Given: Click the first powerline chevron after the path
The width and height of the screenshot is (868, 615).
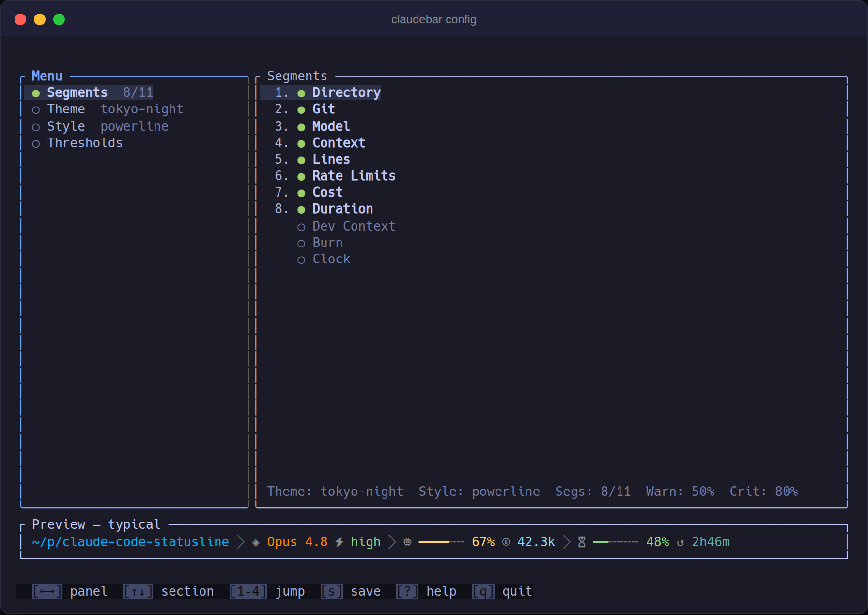Looking at the screenshot, I should coord(241,542).
